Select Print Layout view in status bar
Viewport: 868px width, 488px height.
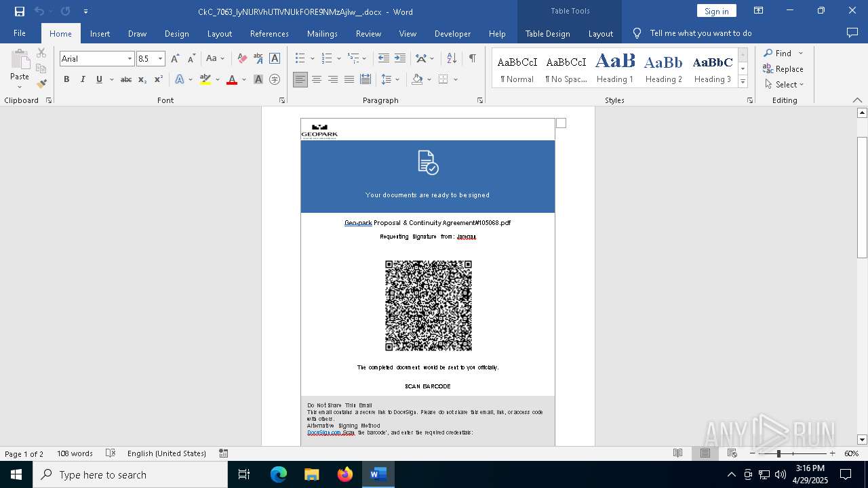point(705,453)
